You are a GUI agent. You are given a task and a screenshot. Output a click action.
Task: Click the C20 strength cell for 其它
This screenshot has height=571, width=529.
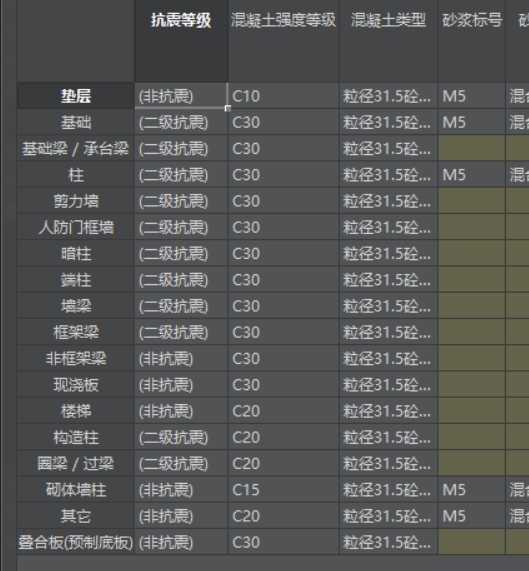point(284,516)
